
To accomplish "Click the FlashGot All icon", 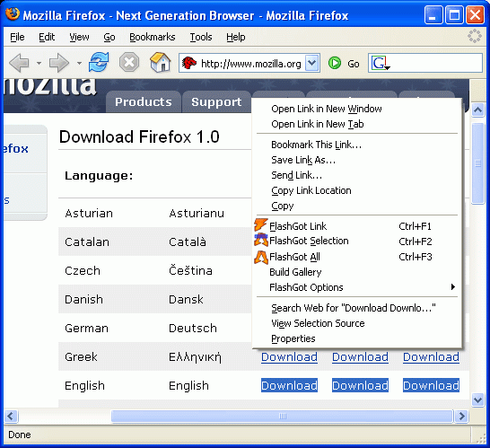I will (x=260, y=257).
